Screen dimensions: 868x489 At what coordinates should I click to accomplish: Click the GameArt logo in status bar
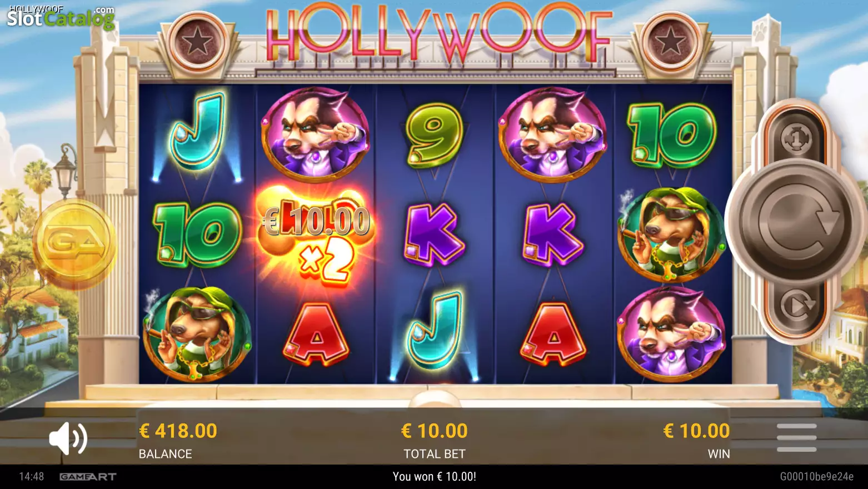click(x=88, y=477)
